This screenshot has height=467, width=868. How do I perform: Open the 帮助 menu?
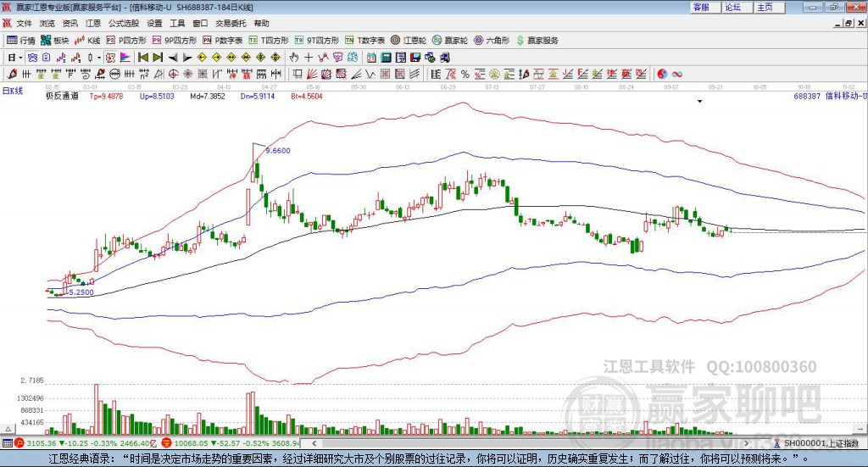pyautogui.click(x=261, y=23)
